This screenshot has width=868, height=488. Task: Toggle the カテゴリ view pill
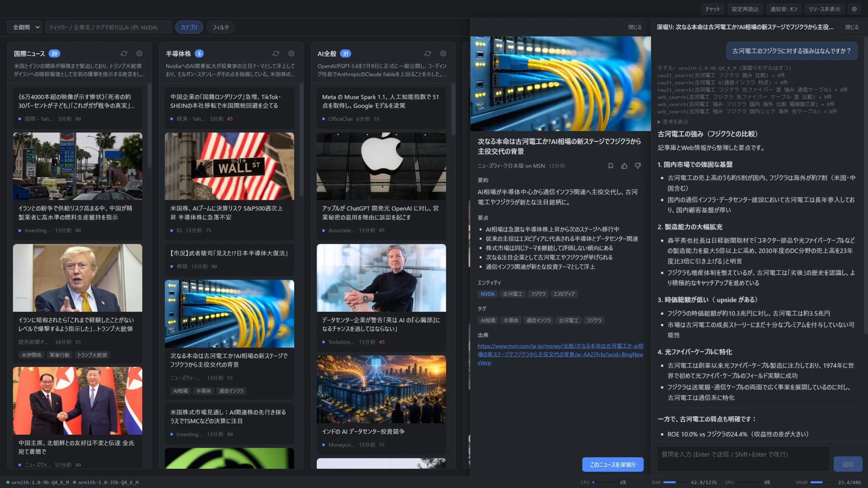pos(189,27)
